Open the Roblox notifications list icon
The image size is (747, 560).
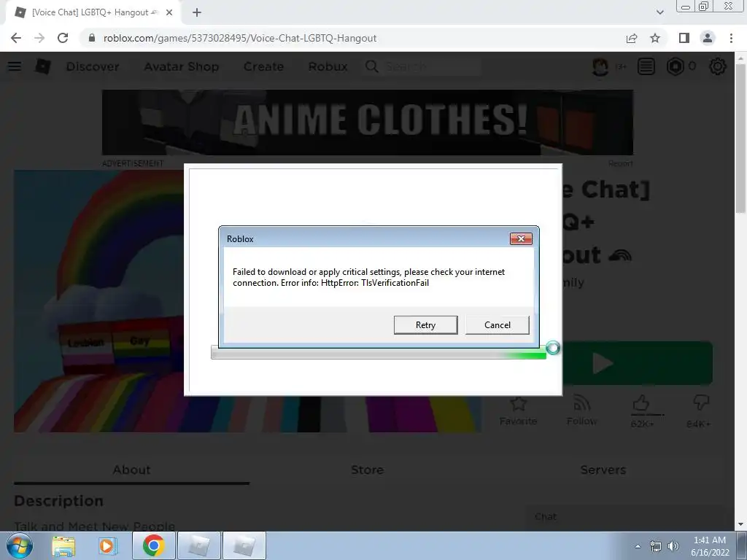tap(646, 66)
